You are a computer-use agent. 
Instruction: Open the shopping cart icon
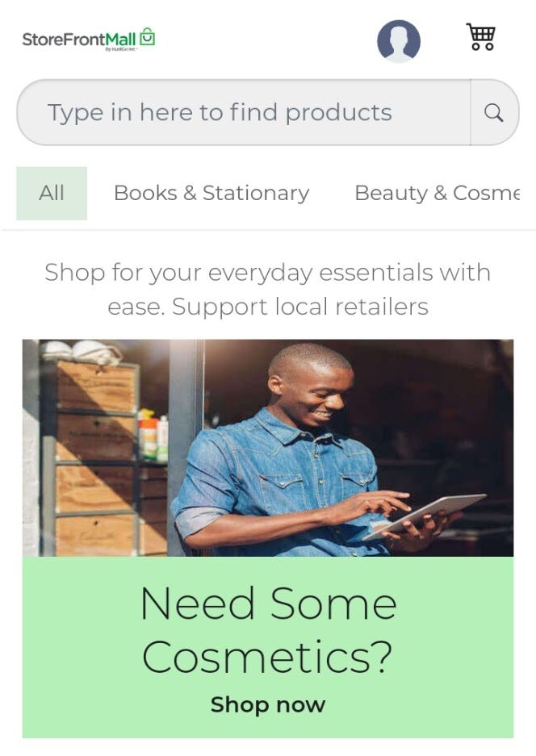pyautogui.click(x=480, y=36)
